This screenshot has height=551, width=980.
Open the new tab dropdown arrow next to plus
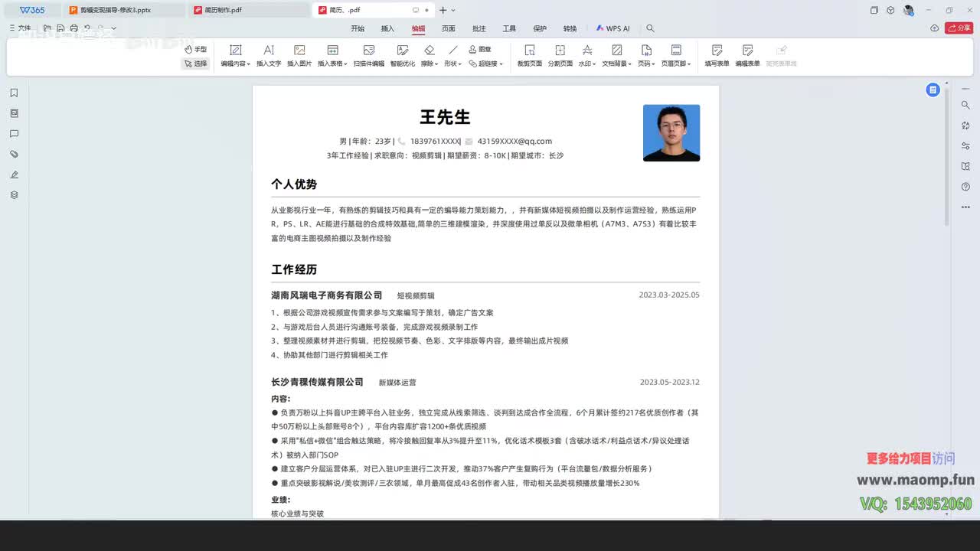click(453, 10)
